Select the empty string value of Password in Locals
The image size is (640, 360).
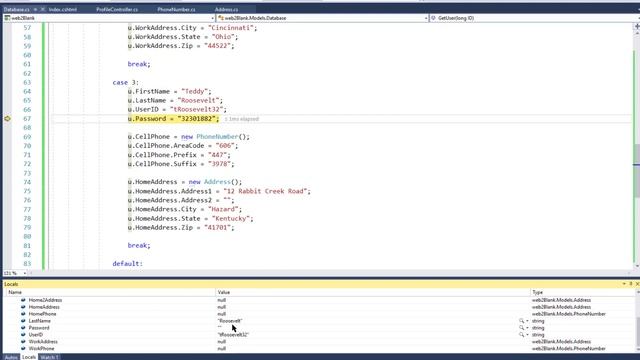(x=220, y=328)
